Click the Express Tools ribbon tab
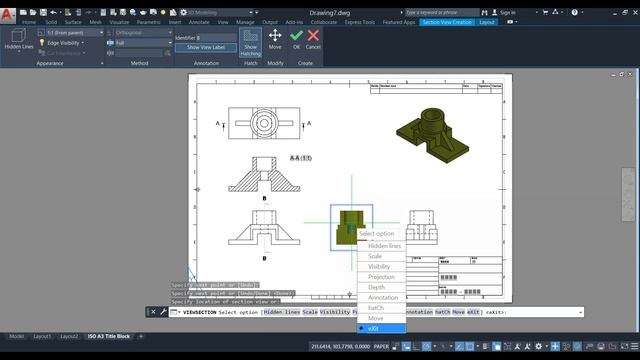Screen dimensions: 640x360 pos(360,22)
